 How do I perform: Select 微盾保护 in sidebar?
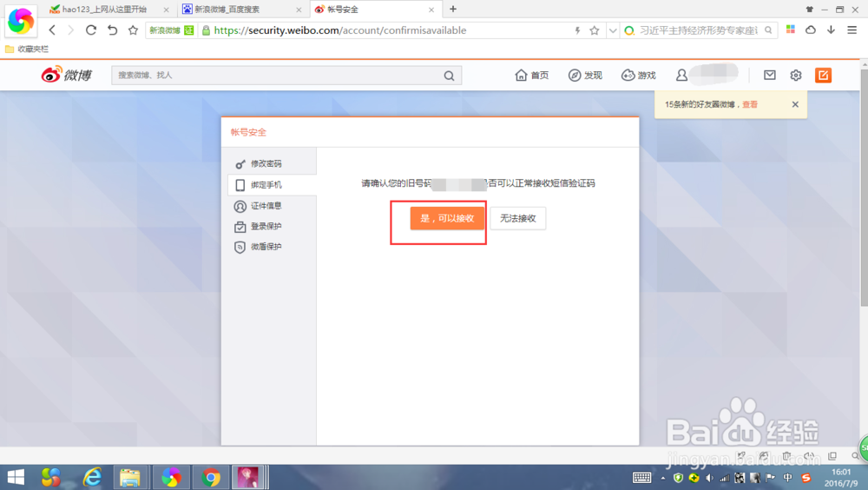270,247
